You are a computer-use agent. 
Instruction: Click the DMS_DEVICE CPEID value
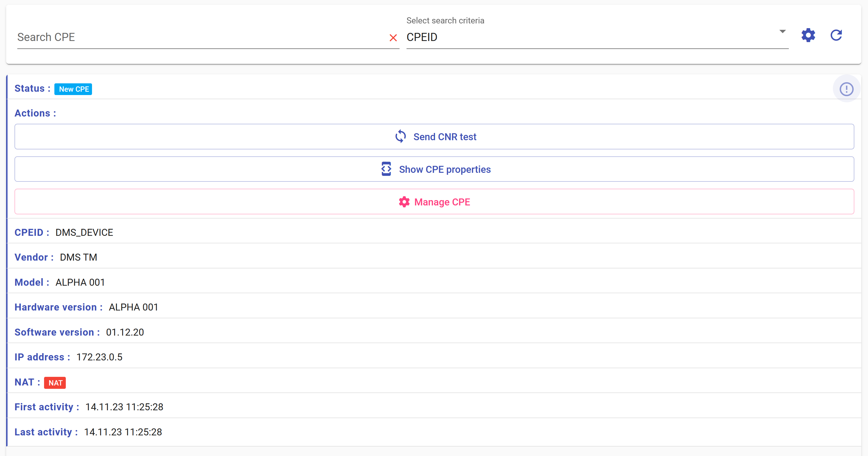point(84,232)
